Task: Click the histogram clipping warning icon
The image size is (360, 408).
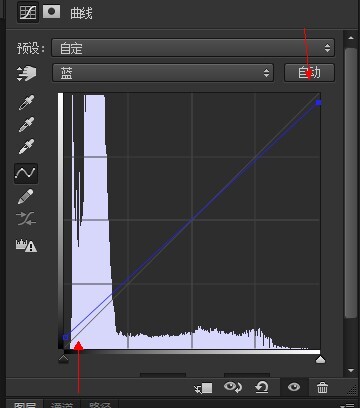Action: pyautogui.click(x=26, y=245)
